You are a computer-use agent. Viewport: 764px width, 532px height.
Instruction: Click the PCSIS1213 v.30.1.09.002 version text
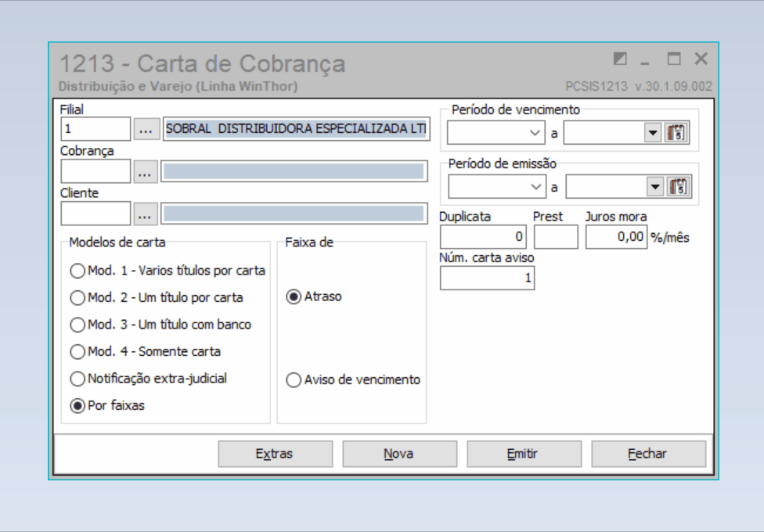click(x=639, y=87)
